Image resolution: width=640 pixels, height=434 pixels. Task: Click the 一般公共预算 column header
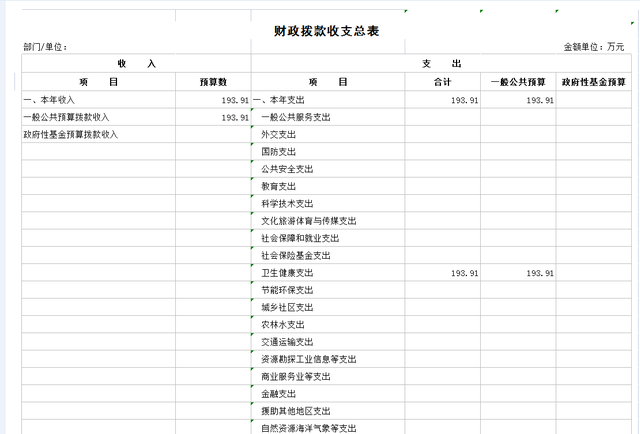[x=519, y=82]
